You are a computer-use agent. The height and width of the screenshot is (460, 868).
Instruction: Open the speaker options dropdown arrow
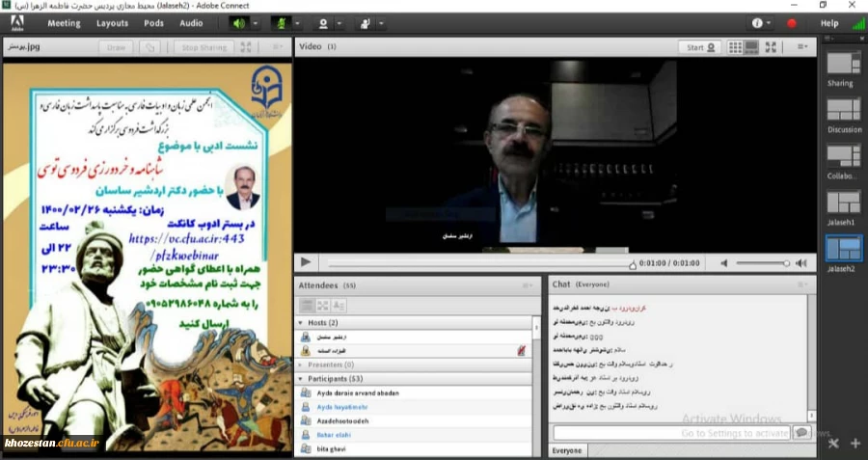pyautogui.click(x=255, y=23)
